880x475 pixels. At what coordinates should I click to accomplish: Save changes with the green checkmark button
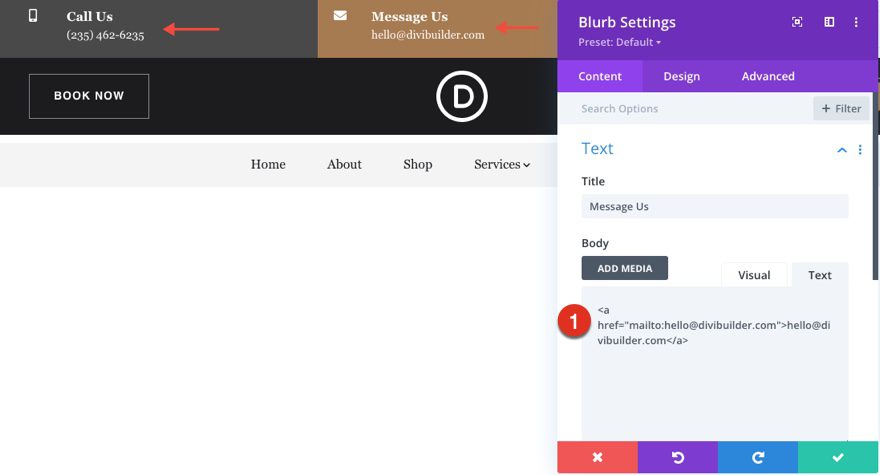838,457
